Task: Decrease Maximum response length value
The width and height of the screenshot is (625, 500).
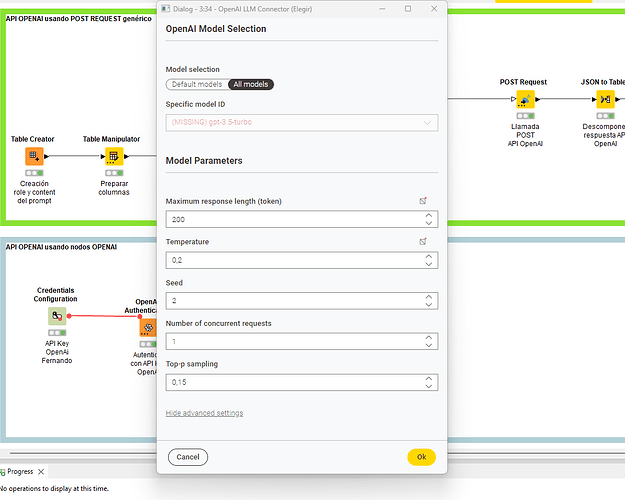Action: [x=428, y=223]
